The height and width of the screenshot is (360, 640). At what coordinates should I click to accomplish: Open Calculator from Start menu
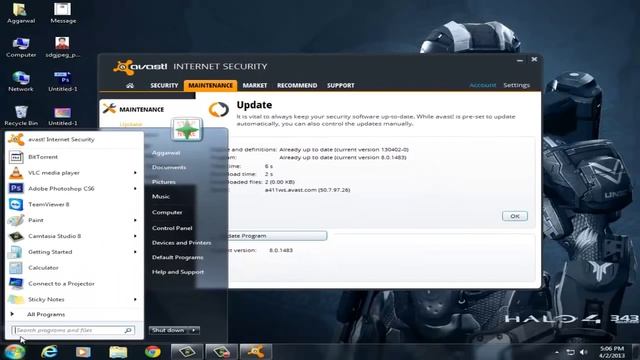click(74, 268)
